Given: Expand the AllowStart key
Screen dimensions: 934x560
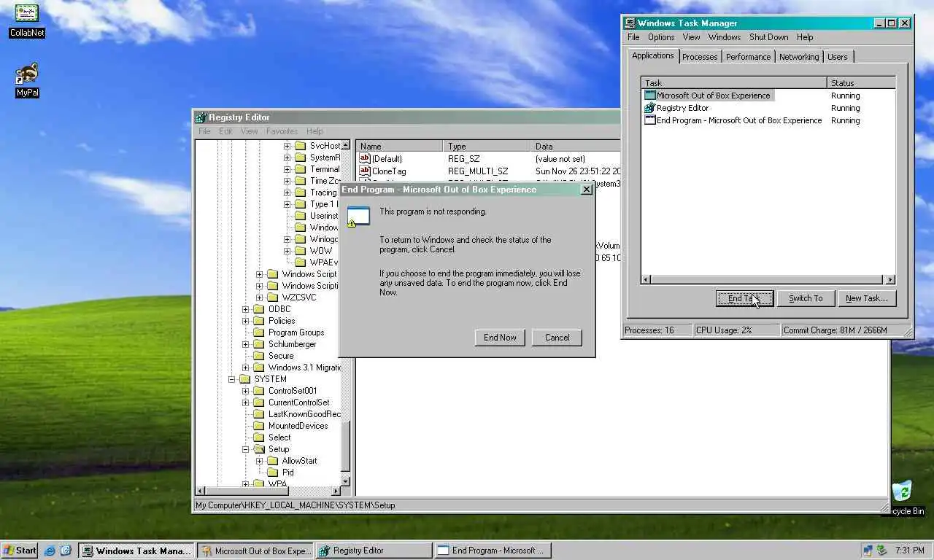Looking at the screenshot, I should pyautogui.click(x=260, y=461).
